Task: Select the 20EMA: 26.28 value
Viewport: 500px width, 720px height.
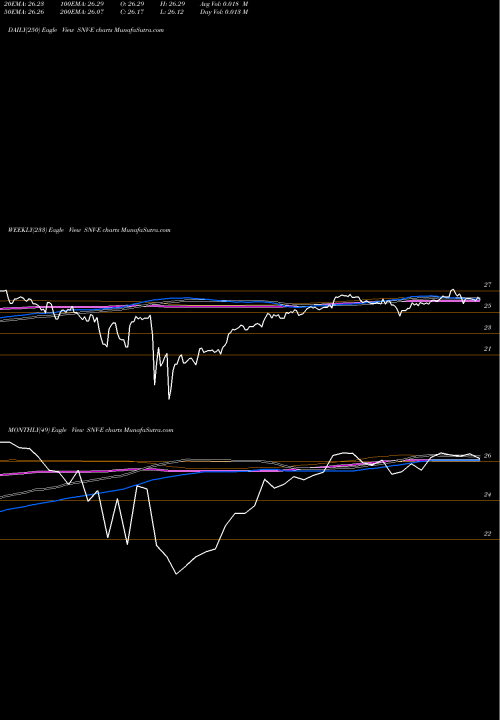Action: 24,4
